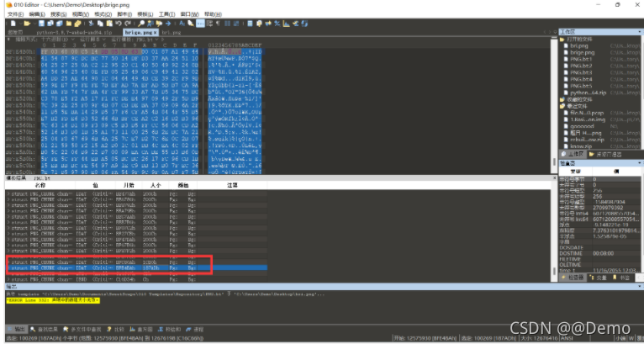Open the 直方图 bottom tab

click(141, 329)
